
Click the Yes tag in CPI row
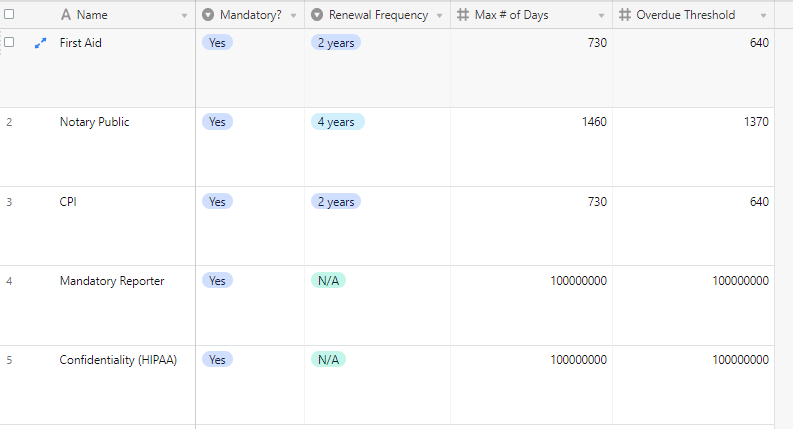[217, 201]
